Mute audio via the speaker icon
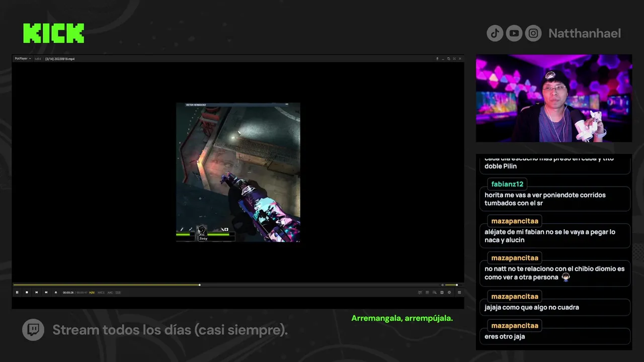Viewport: 644px width, 362px height. tap(442, 285)
